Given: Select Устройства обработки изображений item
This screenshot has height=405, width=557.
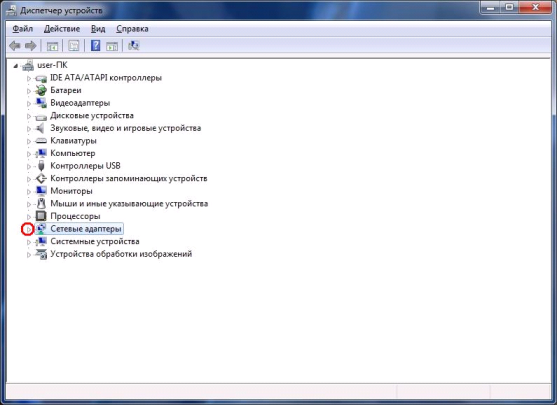Looking at the screenshot, I should 121,254.
